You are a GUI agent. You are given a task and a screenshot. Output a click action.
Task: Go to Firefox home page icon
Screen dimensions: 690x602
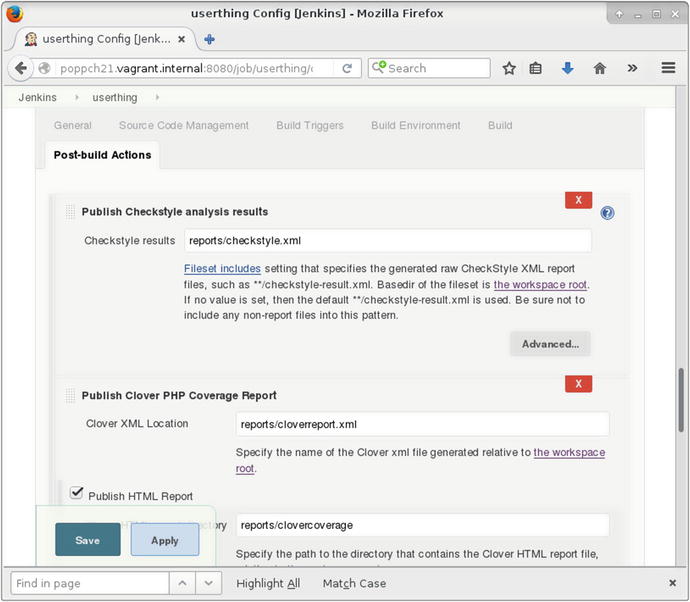[x=600, y=68]
